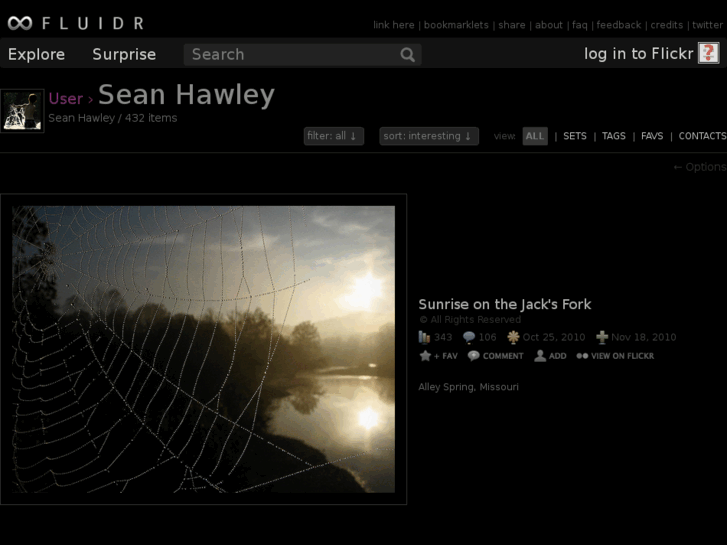The width and height of the screenshot is (727, 545).
Task: Click the Sean Hawley page heading
Action: tap(186, 95)
